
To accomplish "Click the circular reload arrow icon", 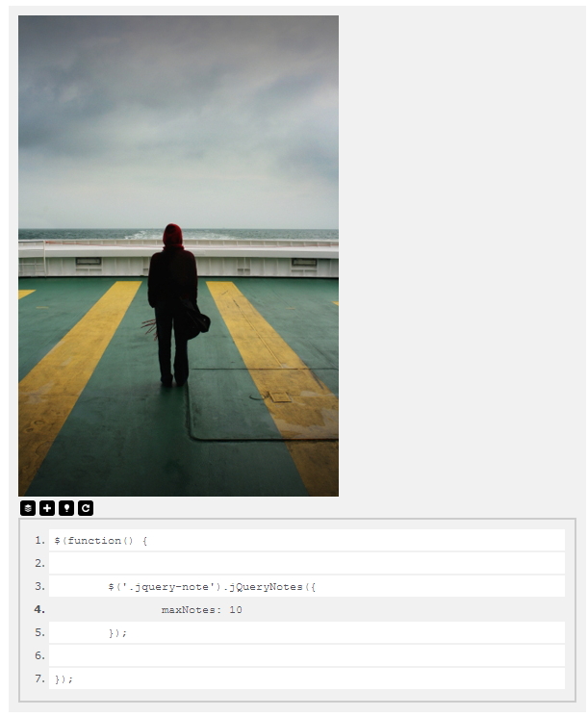I will point(86,508).
